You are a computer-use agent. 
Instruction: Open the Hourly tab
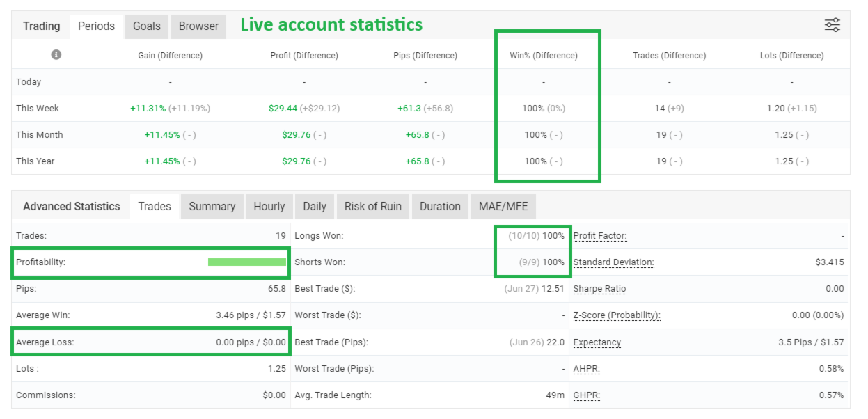269,207
